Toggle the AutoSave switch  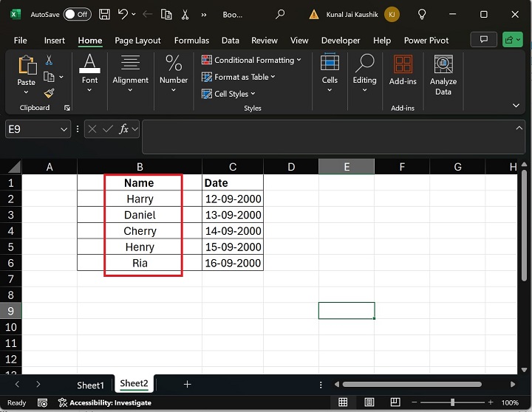coord(77,14)
